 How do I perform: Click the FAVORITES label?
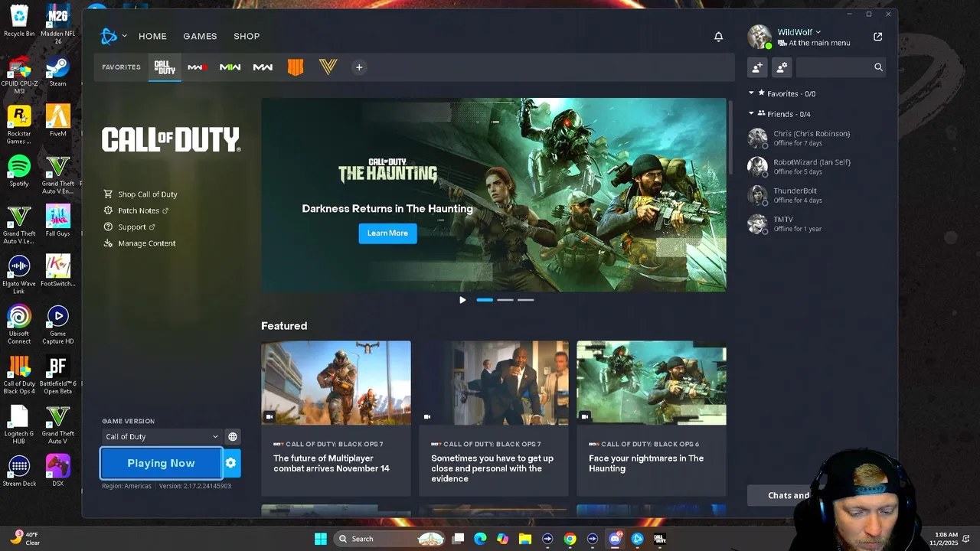click(x=122, y=67)
